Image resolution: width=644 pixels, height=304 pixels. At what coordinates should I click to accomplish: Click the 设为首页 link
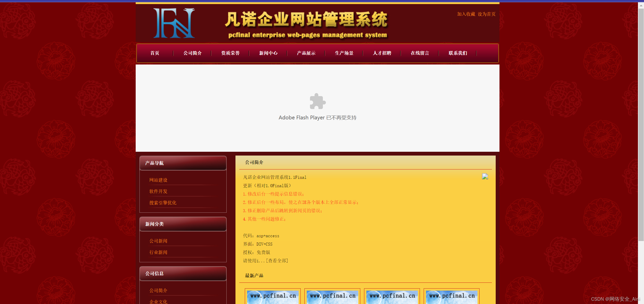[x=487, y=14]
